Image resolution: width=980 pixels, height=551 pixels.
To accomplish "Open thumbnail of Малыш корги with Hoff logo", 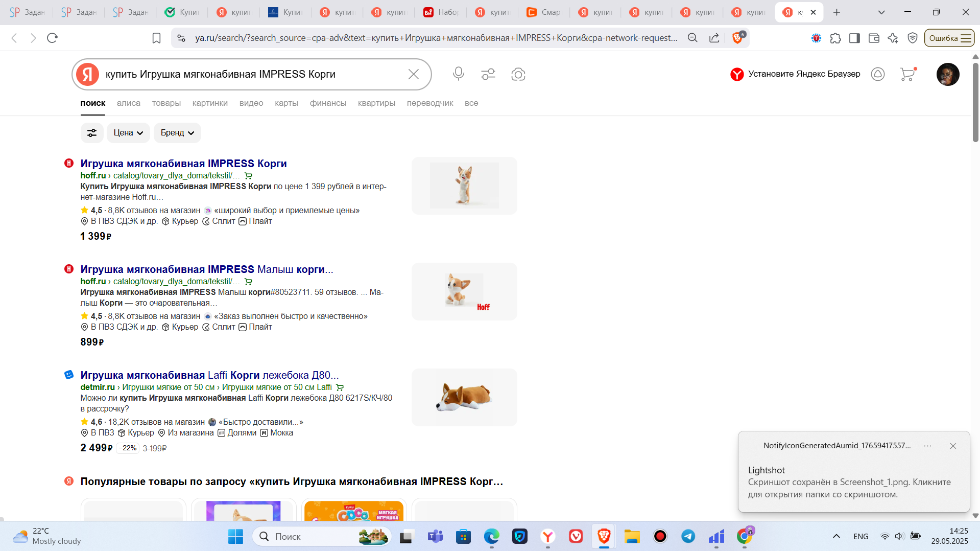I will (x=464, y=291).
